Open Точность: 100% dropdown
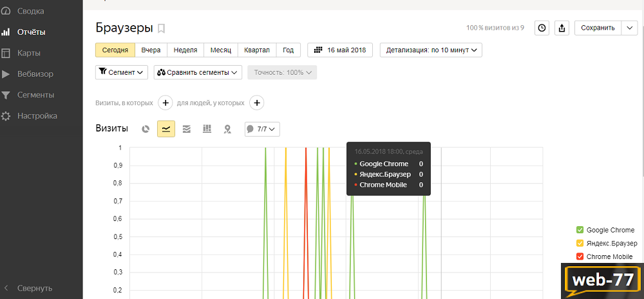This screenshot has width=644, height=299. (282, 72)
